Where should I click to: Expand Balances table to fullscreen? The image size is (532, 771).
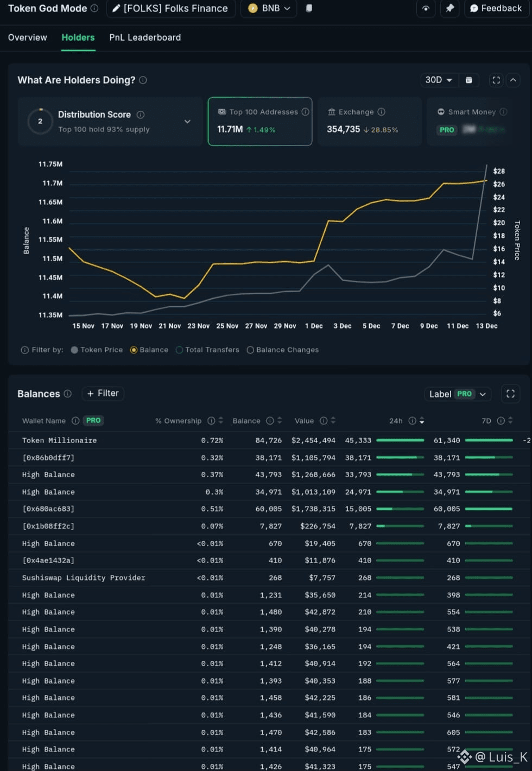pyautogui.click(x=510, y=394)
